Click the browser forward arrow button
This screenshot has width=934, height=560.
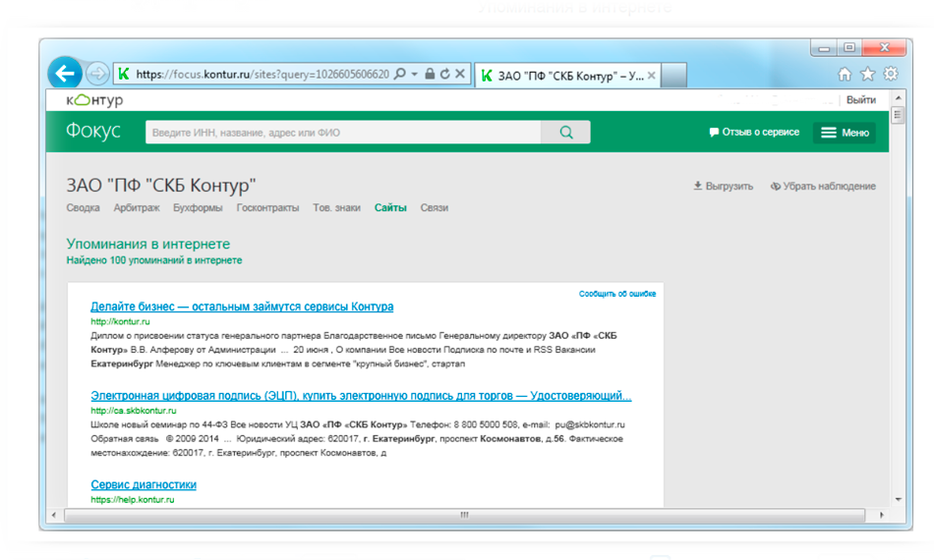[x=96, y=74]
